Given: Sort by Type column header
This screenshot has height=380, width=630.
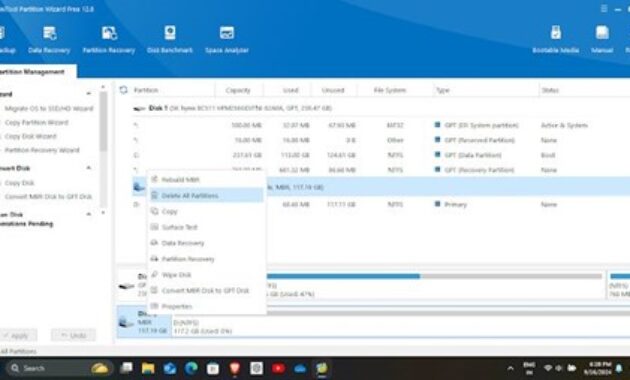Looking at the screenshot, I should click(x=443, y=90).
